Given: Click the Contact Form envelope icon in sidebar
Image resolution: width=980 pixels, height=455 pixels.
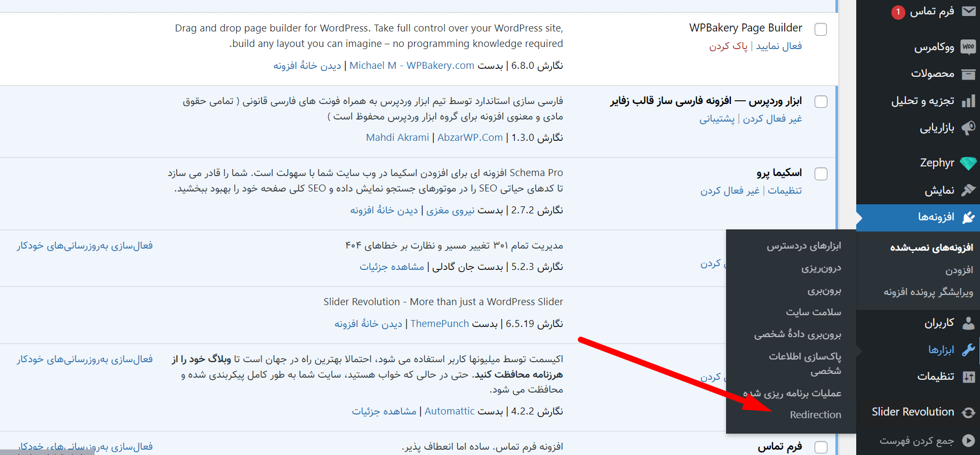Looking at the screenshot, I should [968, 11].
